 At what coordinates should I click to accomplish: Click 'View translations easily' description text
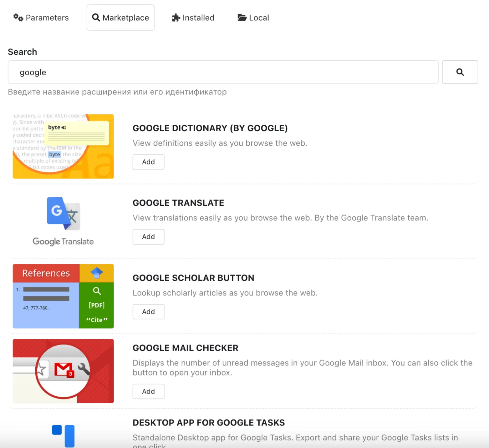coord(280,218)
